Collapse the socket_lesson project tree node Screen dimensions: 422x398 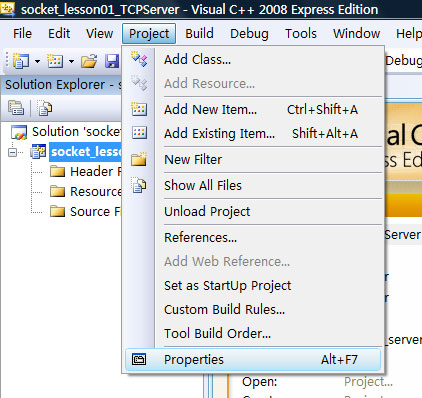[x=13, y=152]
